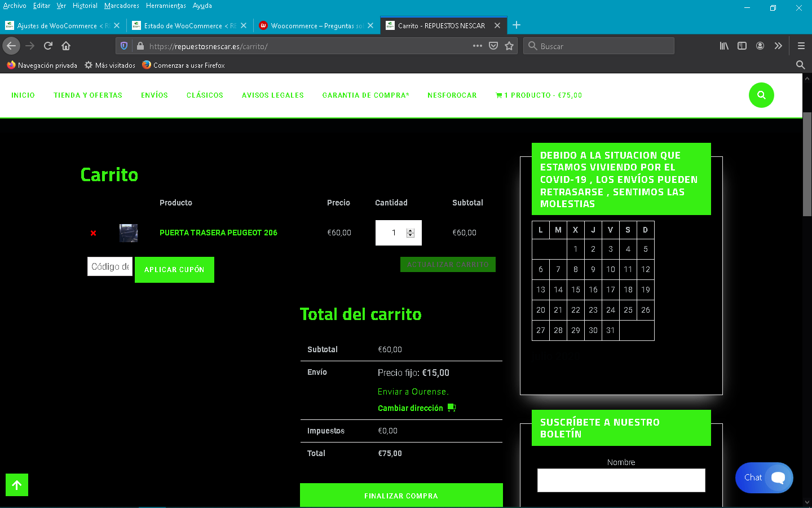Increase quantity with the up stepper arrow

click(411, 230)
